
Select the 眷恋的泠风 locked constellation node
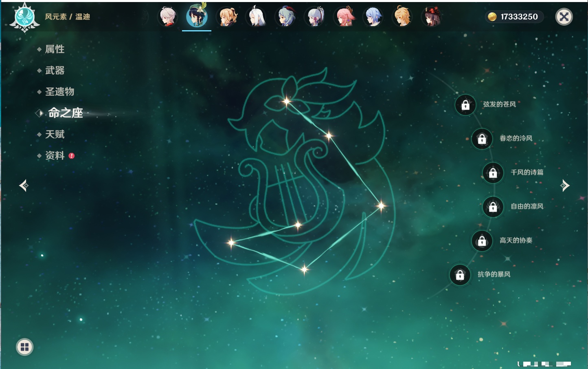482,139
